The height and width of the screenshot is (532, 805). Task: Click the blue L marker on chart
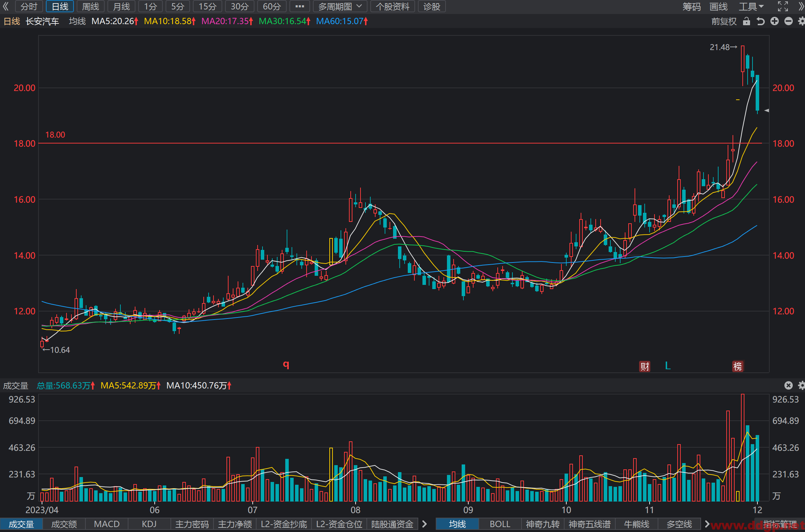click(x=668, y=366)
